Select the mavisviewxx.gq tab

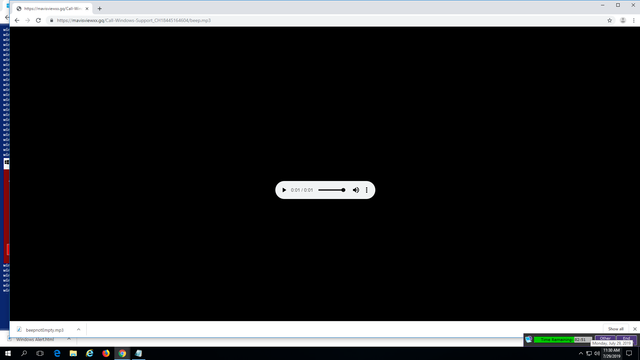tap(52, 9)
